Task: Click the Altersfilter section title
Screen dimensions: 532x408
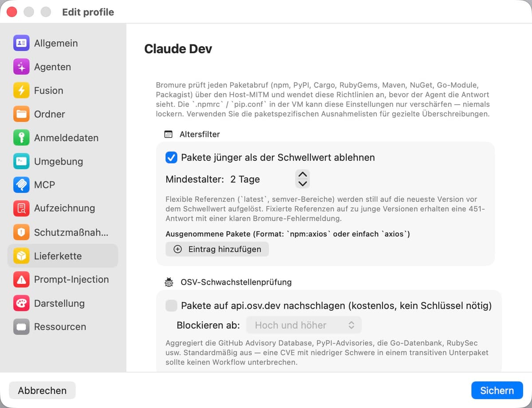Action: [x=200, y=134]
